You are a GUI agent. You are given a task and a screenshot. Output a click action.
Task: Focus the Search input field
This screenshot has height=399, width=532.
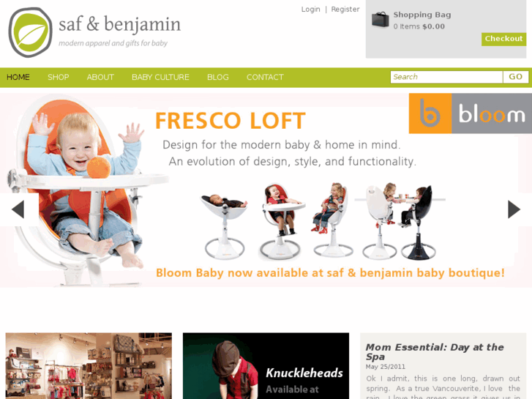446,77
